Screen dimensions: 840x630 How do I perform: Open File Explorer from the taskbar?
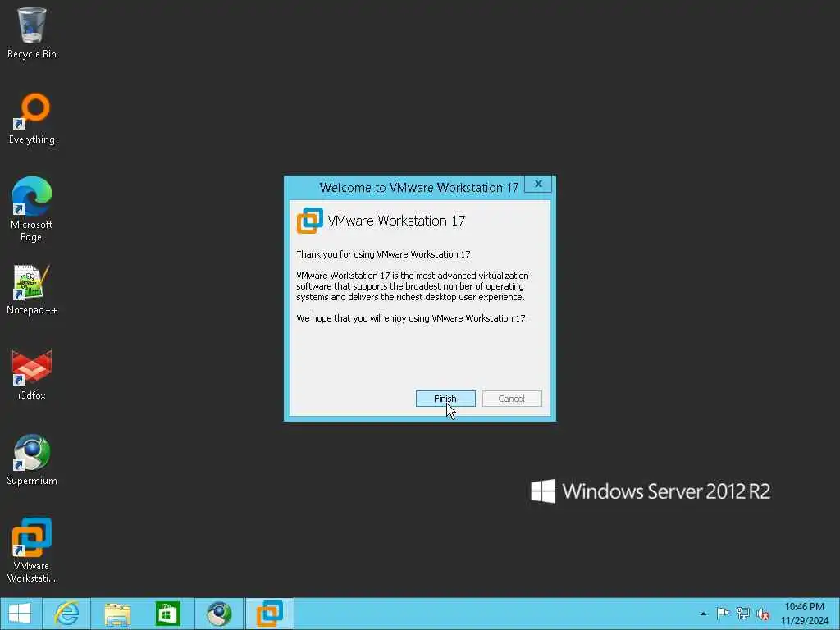pos(117,614)
